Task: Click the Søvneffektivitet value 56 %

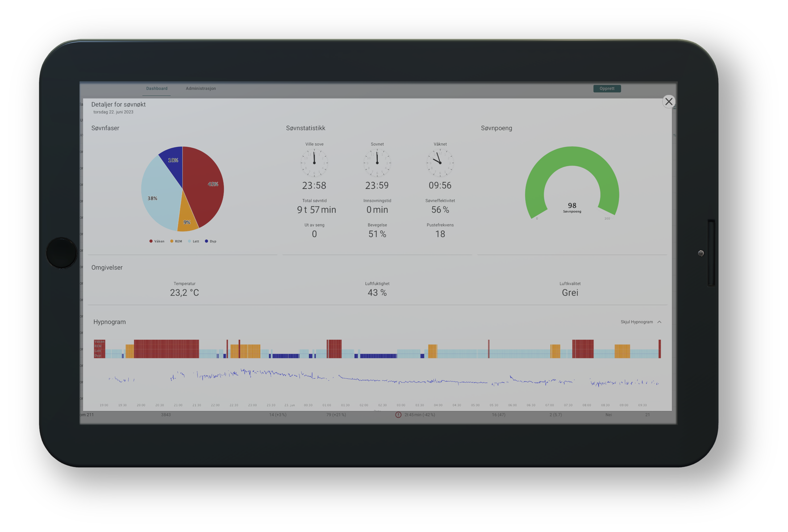Action: click(x=440, y=209)
